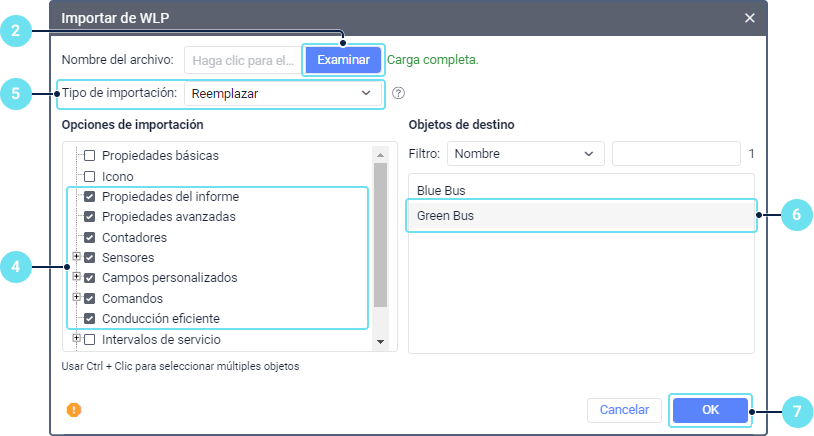Toggle the Contadores checkbox
The image size is (814, 436).
(x=89, y=237)
